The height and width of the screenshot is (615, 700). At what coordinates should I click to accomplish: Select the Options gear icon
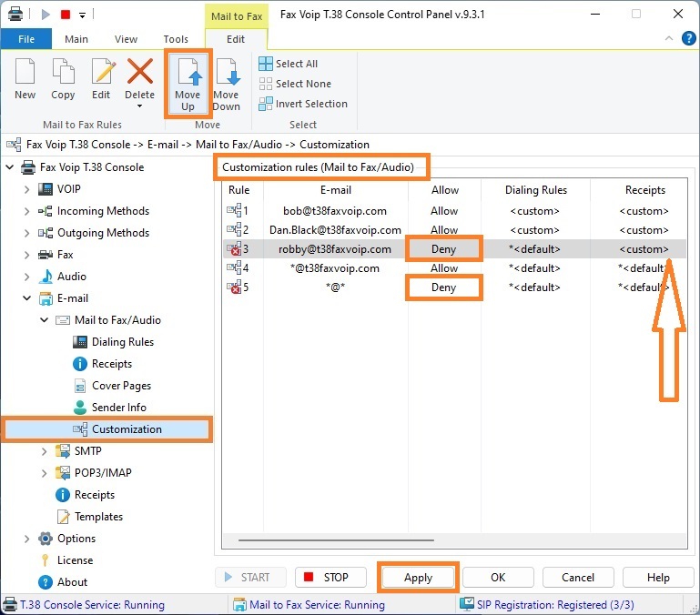tap(46, 539)
